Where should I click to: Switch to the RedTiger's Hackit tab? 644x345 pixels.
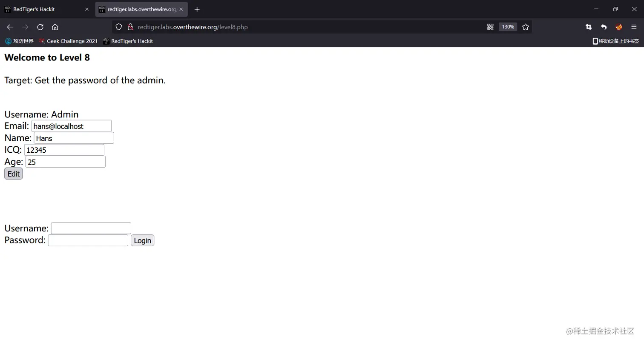[47, 9]
